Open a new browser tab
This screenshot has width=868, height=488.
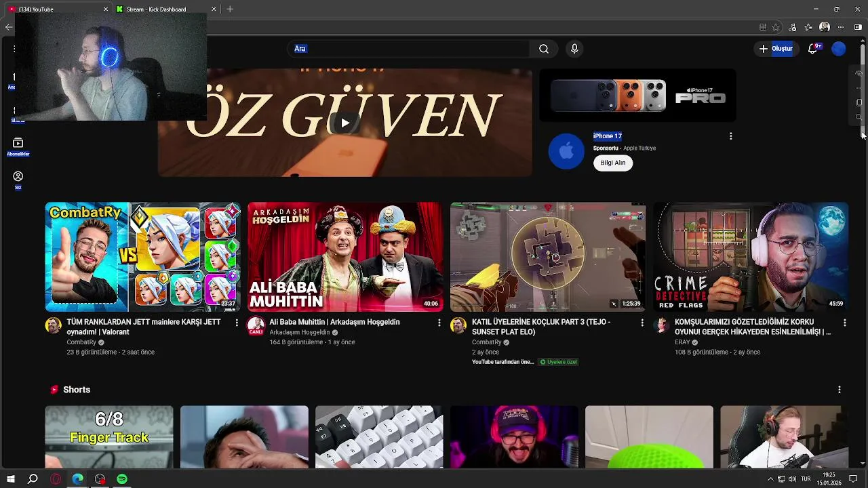tap(230, 9)
